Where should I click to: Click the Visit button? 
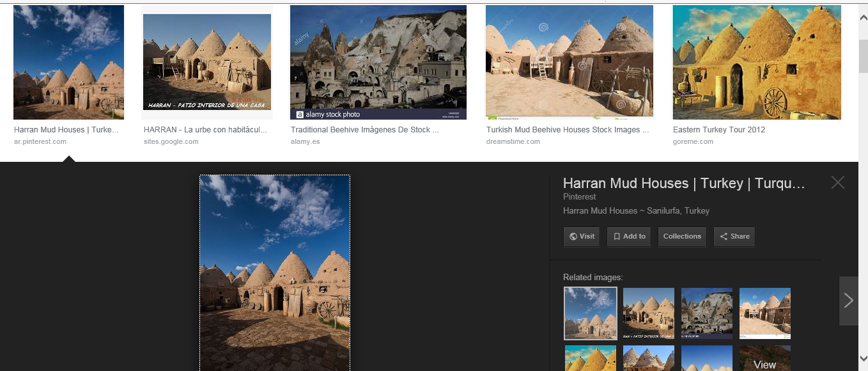(582, 237)
